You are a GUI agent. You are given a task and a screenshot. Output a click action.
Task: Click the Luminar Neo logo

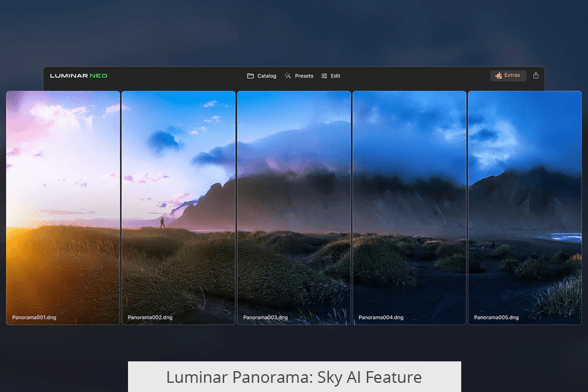tap(79, 76)
